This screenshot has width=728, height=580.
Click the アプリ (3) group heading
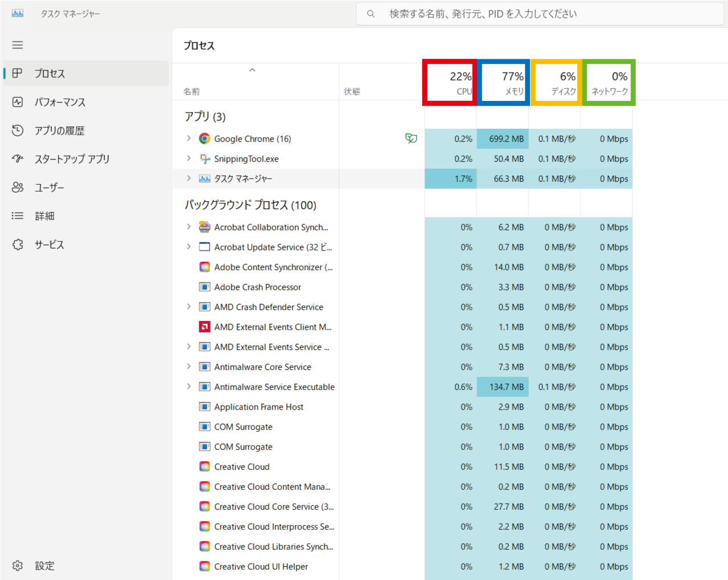point(205,116)
